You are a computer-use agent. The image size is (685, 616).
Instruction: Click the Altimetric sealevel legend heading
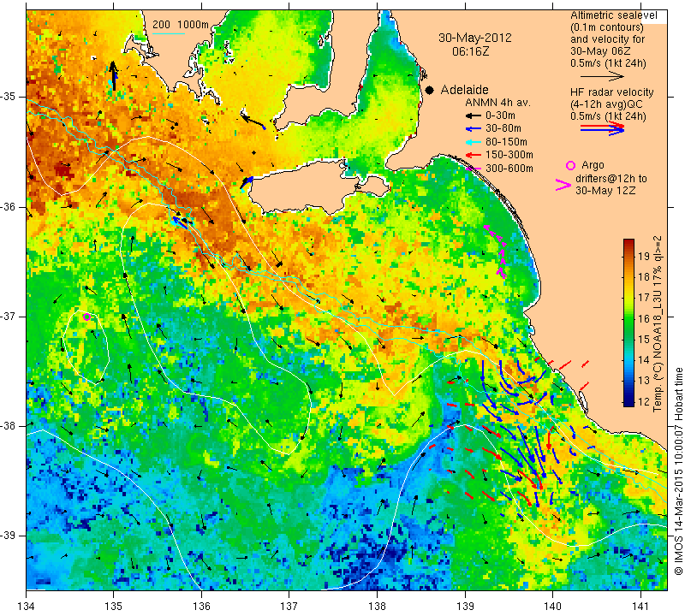(614, 15)
